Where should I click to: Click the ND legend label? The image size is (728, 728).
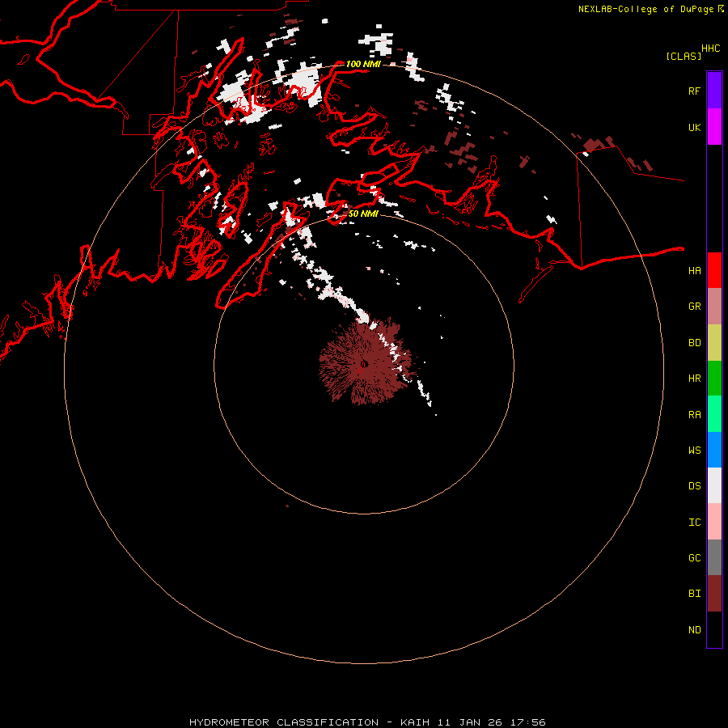point(694,630)
